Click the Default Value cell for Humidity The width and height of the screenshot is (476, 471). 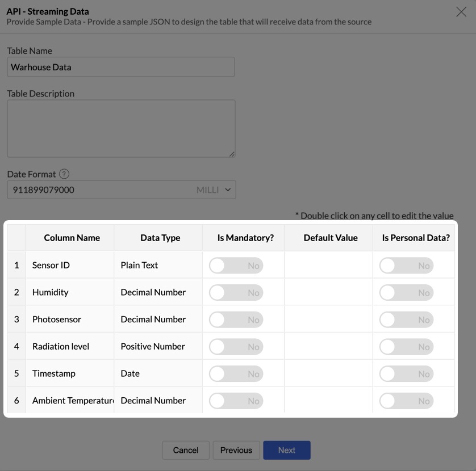click(x=328, y=292)
